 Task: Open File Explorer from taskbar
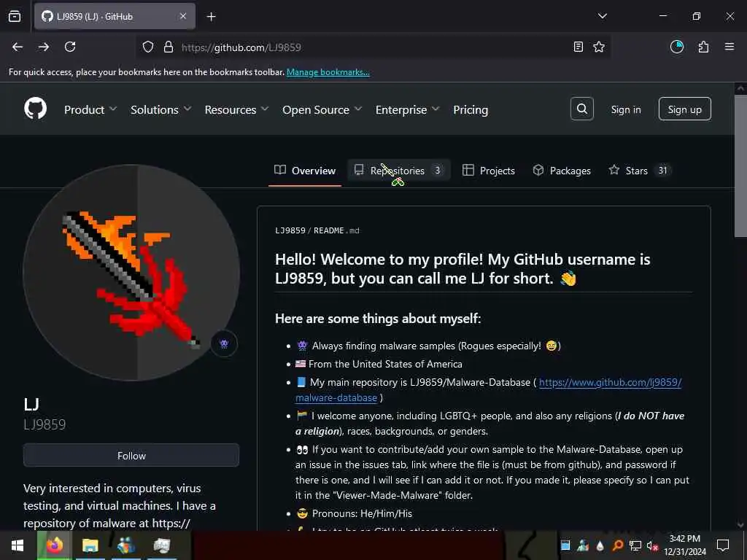point(90,545)
